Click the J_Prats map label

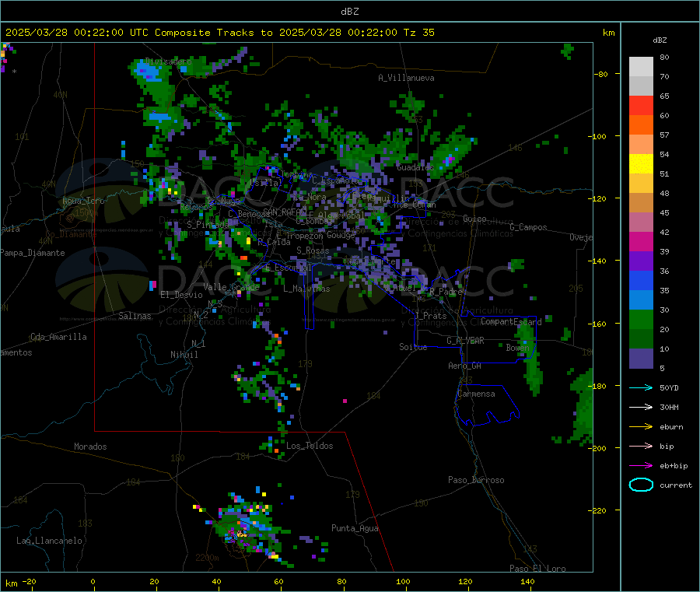coord(430,316)
